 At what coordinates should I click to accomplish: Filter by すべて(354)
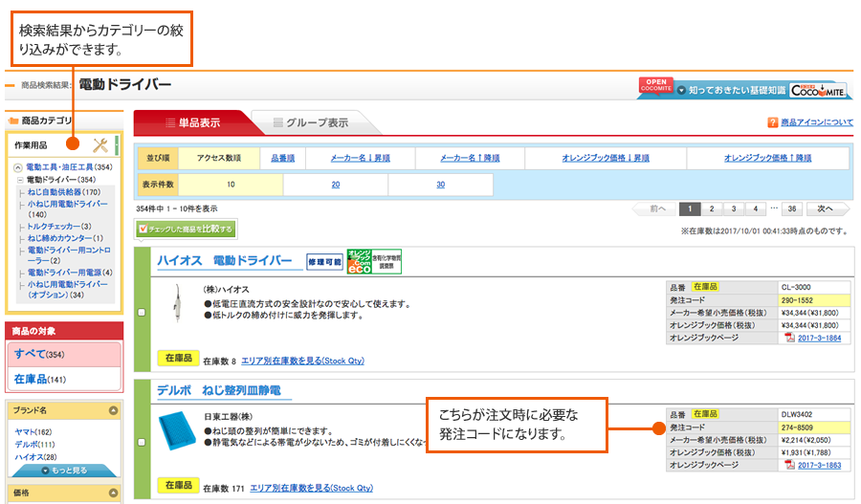(x=64, y=354)
